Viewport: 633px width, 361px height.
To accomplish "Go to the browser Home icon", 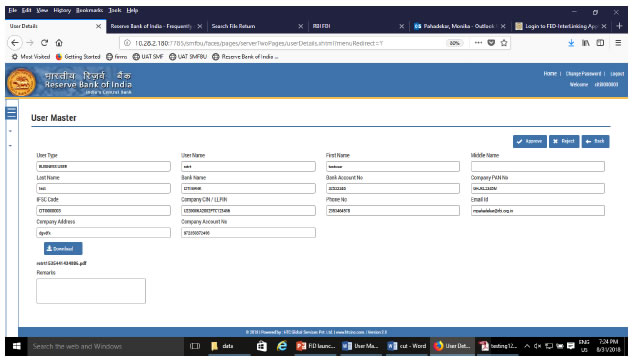I will point(59,43).
